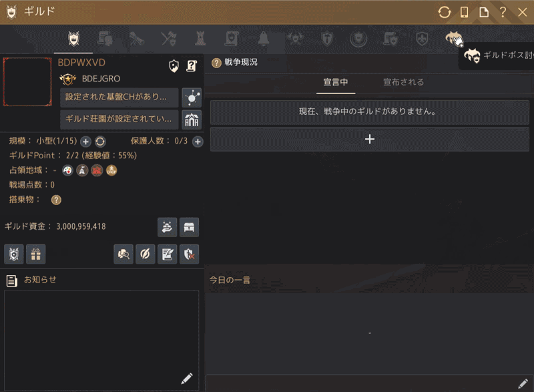
Task: Click the network node icon beside base channel
Action: point(192,97)
